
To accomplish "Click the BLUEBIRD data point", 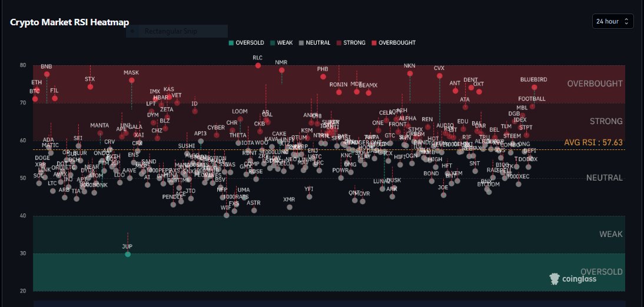I will (x=535, y=88).
